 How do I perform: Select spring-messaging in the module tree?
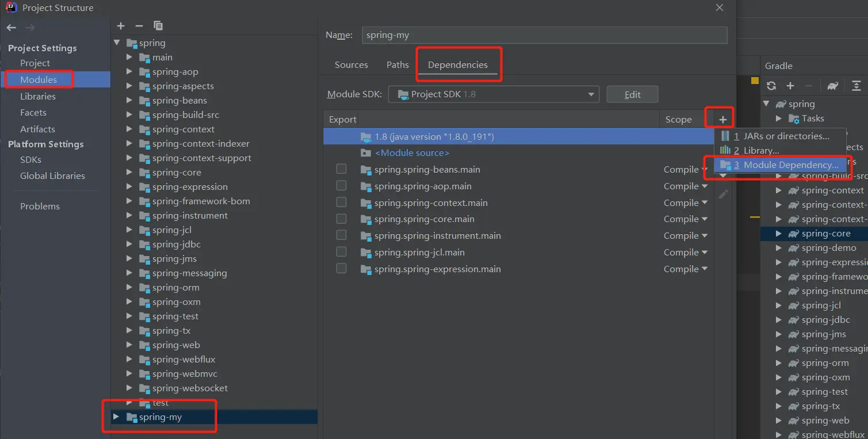(x=189, y=273)
